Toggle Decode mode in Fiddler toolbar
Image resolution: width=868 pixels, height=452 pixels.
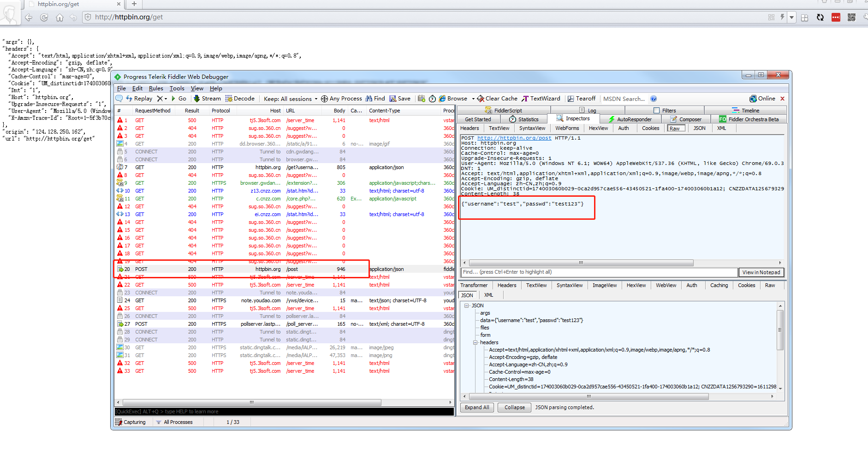tap(240, 99)
